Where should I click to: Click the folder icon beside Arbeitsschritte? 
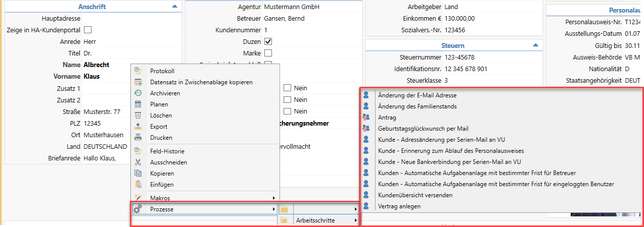click(284, 220)
